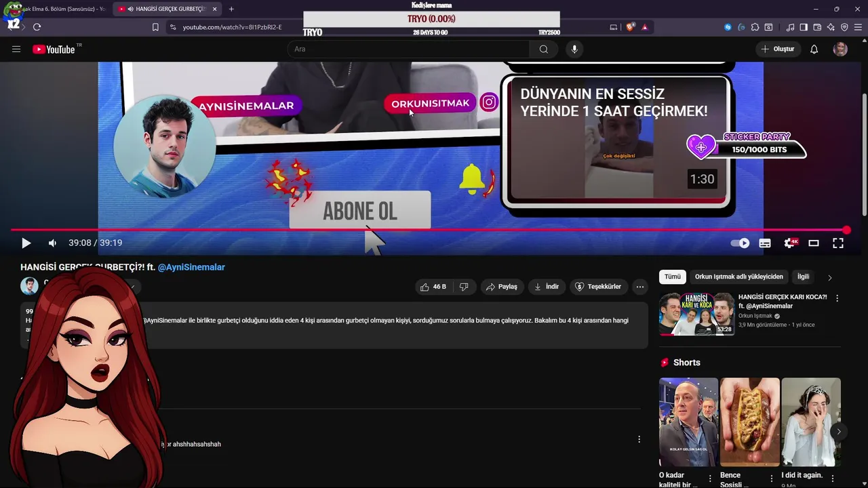
Task: Click the search magnifier button
Action: [543, 49]
